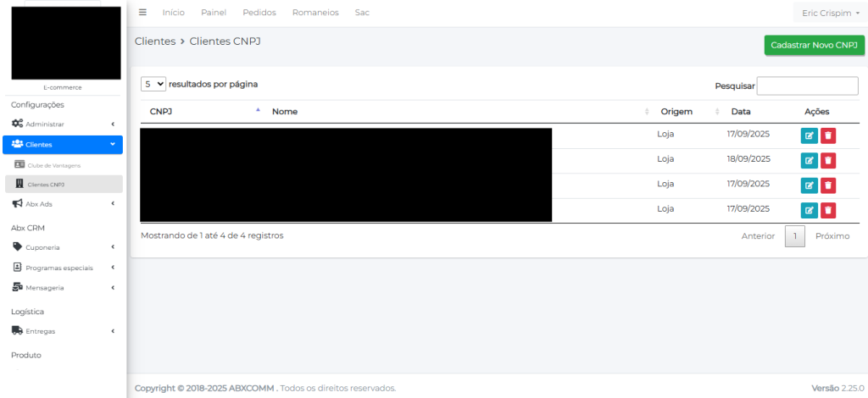The height and width of the screenshot is (398, 868).
Task: Open the results per page dropdown
Action: tap(153, 85)
